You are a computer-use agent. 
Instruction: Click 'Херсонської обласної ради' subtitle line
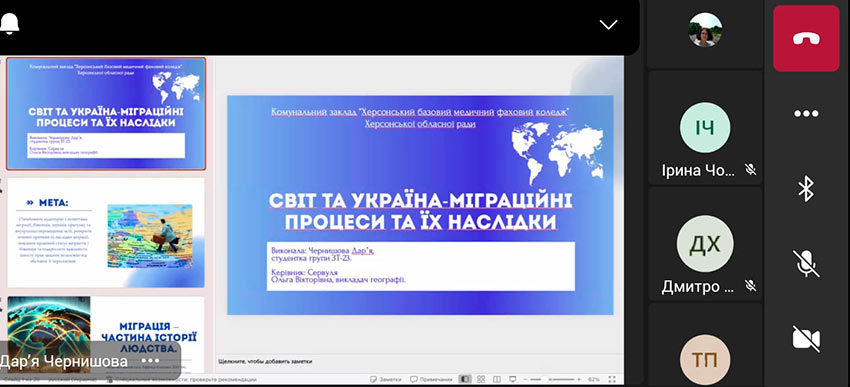point(420,124)
